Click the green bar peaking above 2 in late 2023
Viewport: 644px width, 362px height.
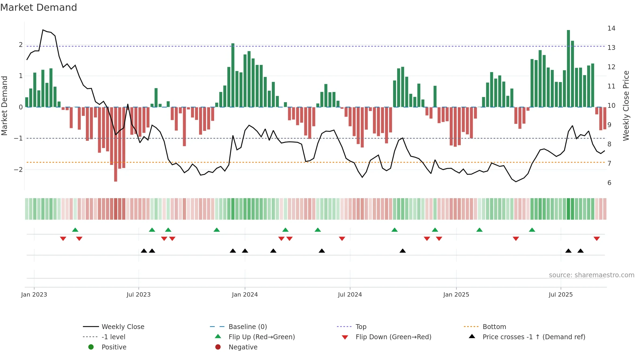point(233,75)
